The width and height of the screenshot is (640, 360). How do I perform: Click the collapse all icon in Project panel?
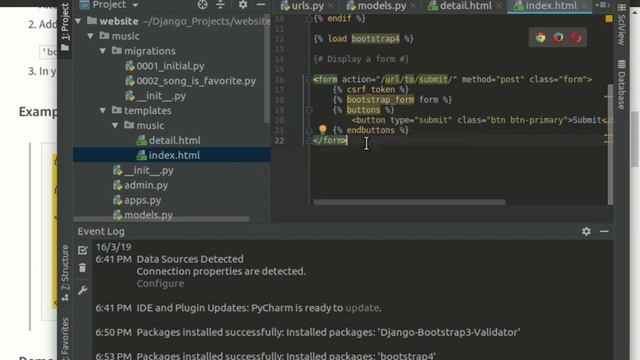click(220, 5)
